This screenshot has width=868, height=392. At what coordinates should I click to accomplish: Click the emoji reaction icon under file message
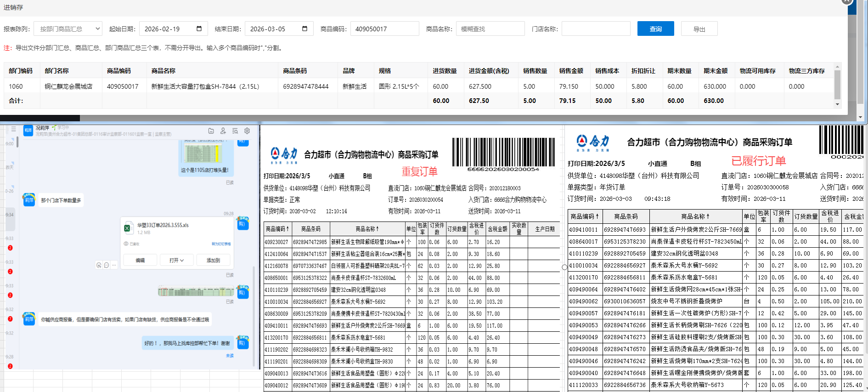click(99, 265)
